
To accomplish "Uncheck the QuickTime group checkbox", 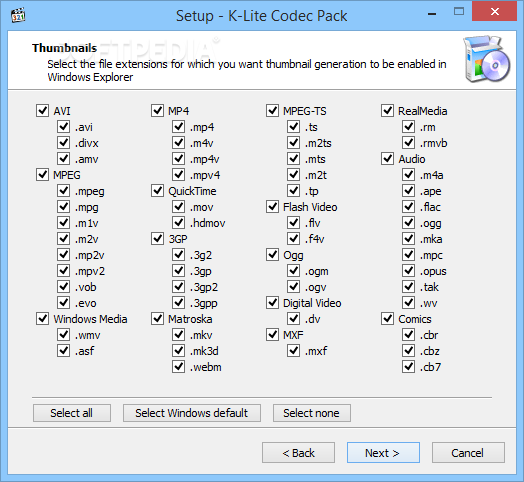I will (x=157, y=191).
